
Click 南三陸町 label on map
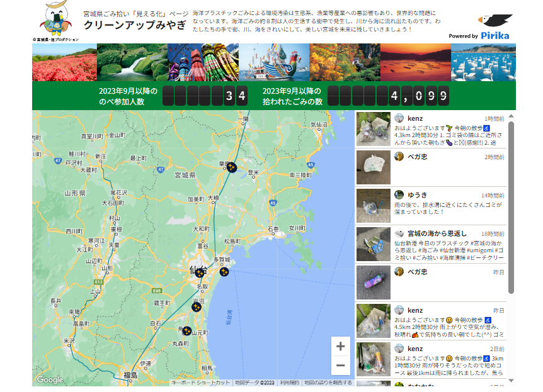click(300, 176)
